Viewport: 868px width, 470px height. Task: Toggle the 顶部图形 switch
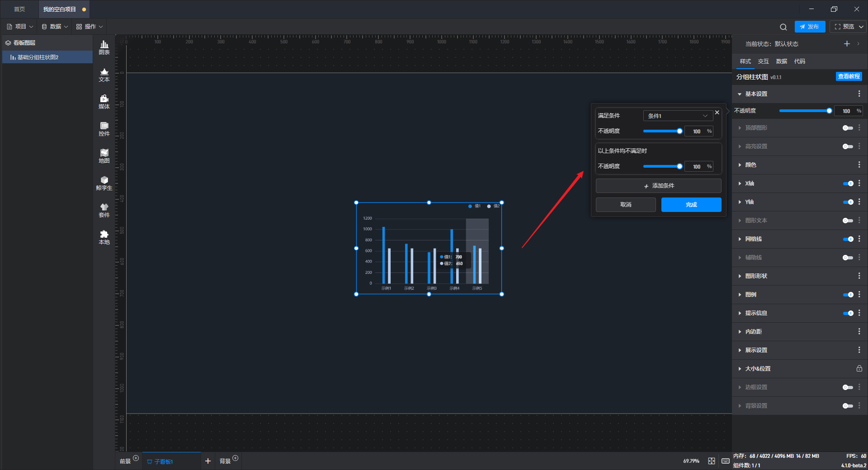point(848,128)
